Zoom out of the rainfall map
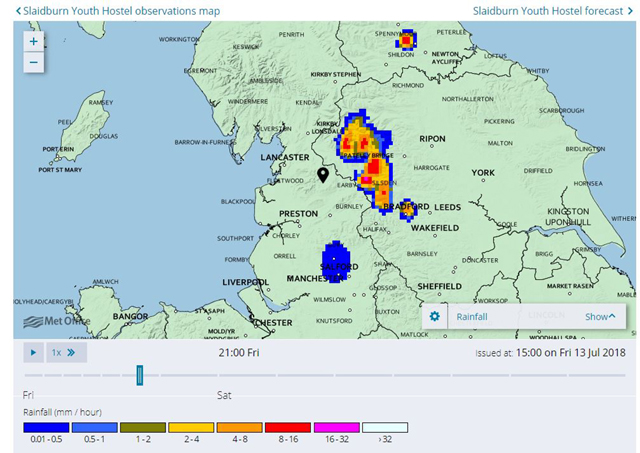 click(x=33, y=62)
